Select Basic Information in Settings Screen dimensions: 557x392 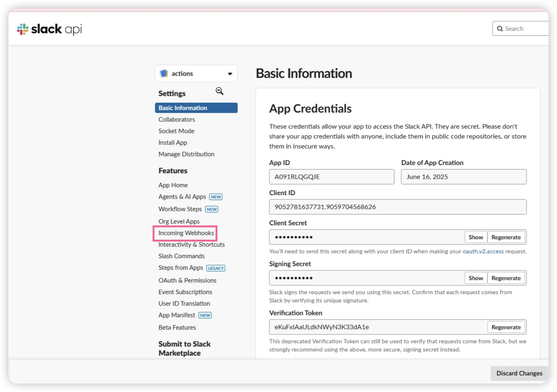(x=196, y=108)
